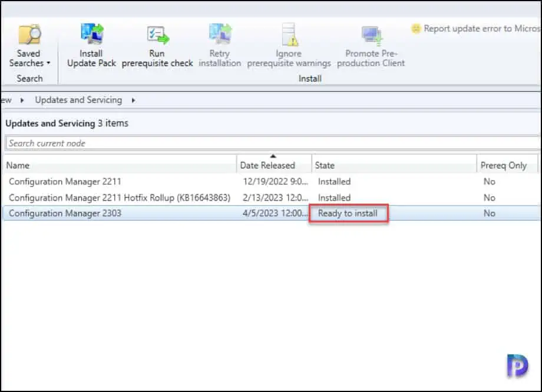The height and width of the screenshot is (392, 542).
Task: Sort by Date Released column header
Action: point(274,165)
